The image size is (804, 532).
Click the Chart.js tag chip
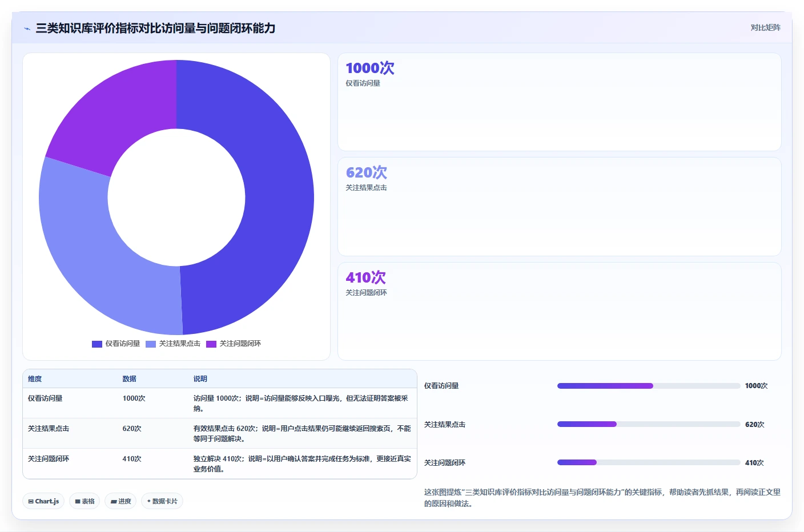[x=43, y=501]
